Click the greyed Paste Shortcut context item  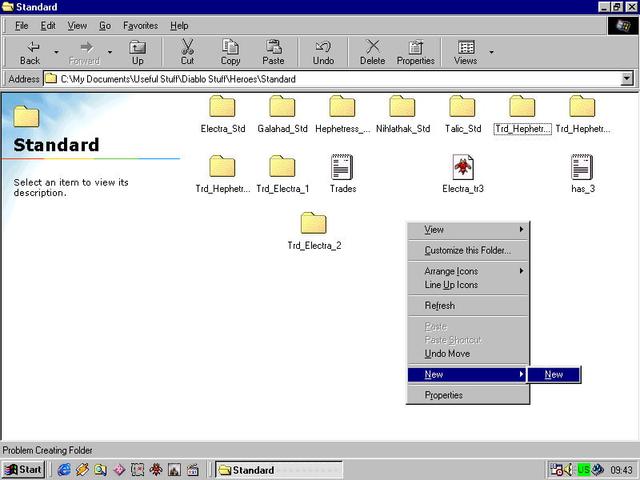coord(468,340)
